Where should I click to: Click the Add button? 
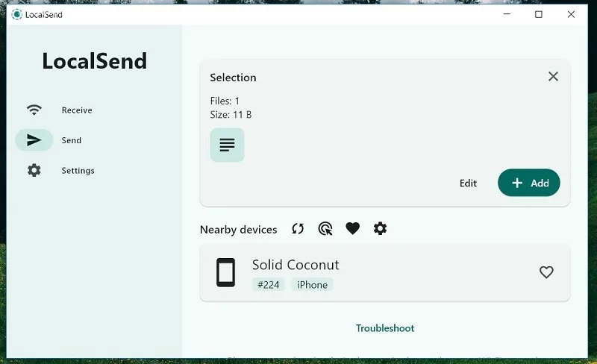coord(529,183)
